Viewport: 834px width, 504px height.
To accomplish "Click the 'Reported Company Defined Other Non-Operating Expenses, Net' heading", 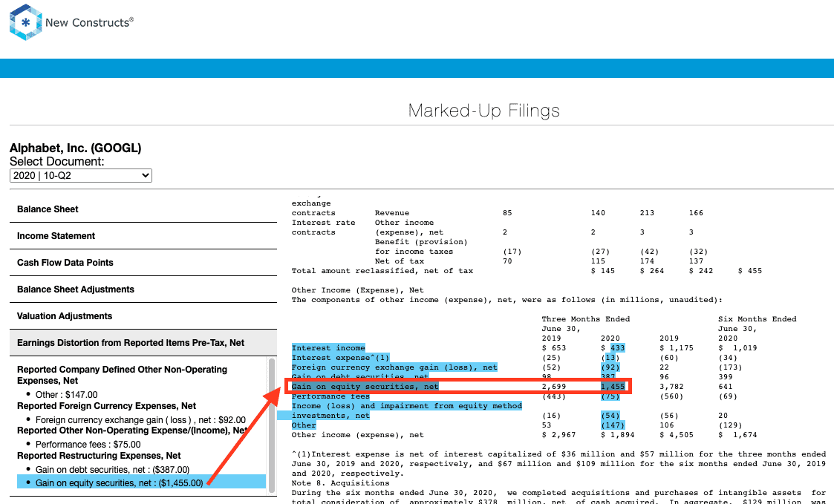I will pos(123,375).
